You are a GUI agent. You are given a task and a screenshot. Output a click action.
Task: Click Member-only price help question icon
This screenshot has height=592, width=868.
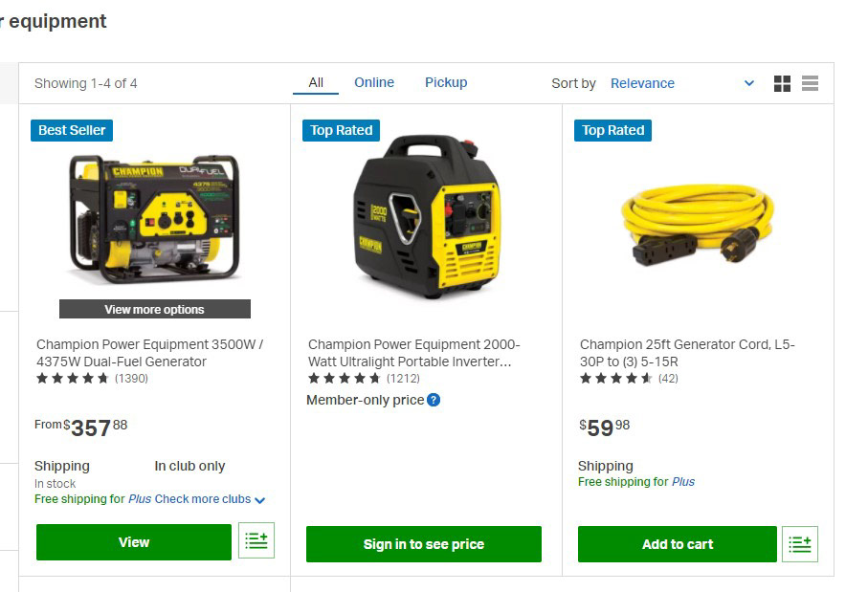434,400
